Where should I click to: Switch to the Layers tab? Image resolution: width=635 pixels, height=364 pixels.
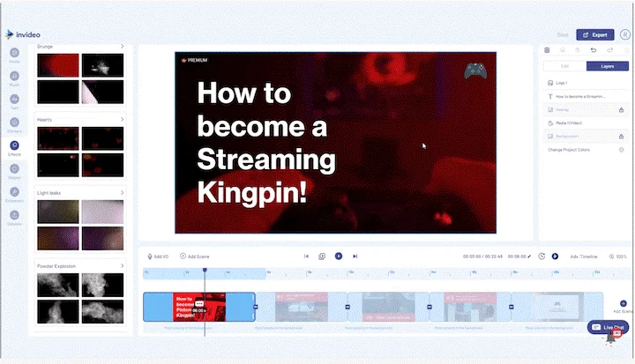coord(608,66)
